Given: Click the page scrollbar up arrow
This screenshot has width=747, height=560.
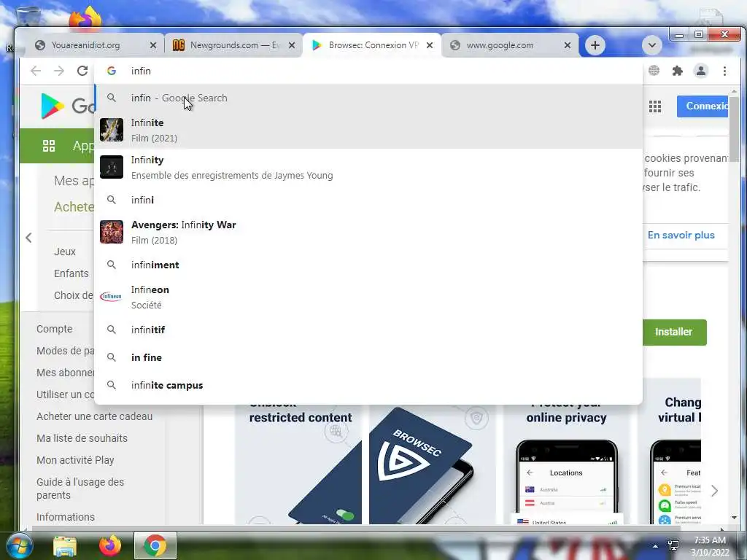Looking at the screenshot, I should point(734,91).
